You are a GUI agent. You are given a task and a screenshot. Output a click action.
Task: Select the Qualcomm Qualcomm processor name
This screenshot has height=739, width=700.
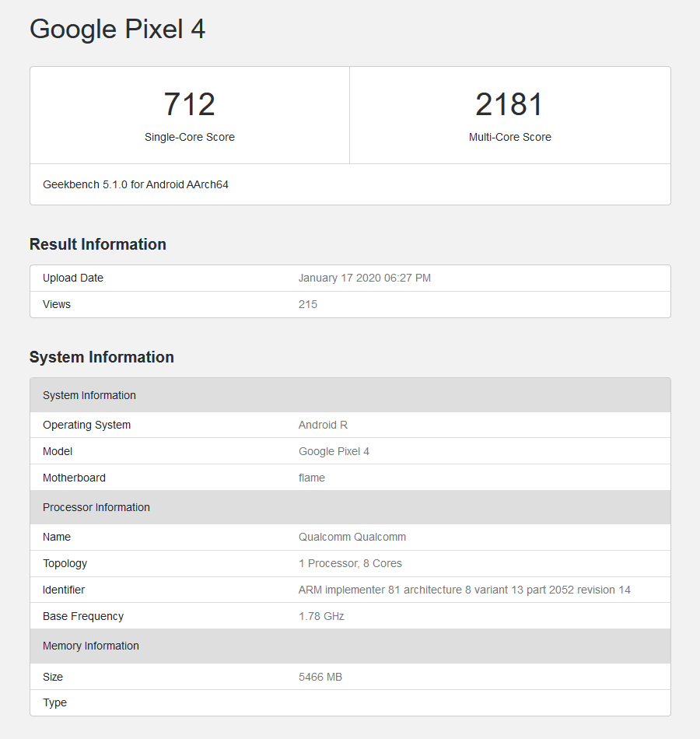(x=352, y=537)
